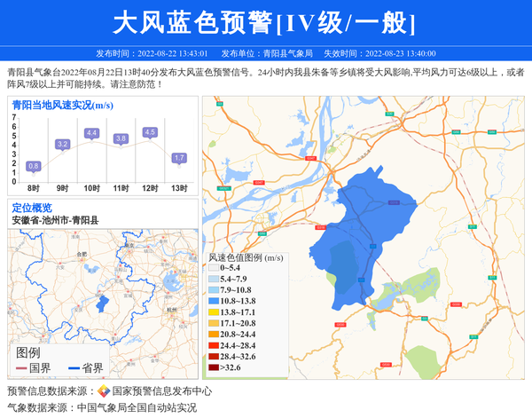This screenshot has height=418, width=532.
Task: Select the 13.8~17.1 yellow legend swatch
Action: [213, 312]
